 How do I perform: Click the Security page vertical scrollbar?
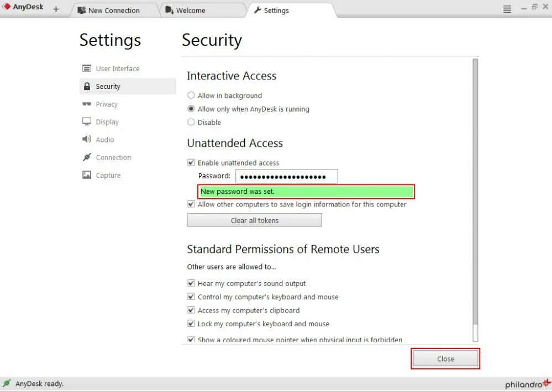tap(475, 200)
